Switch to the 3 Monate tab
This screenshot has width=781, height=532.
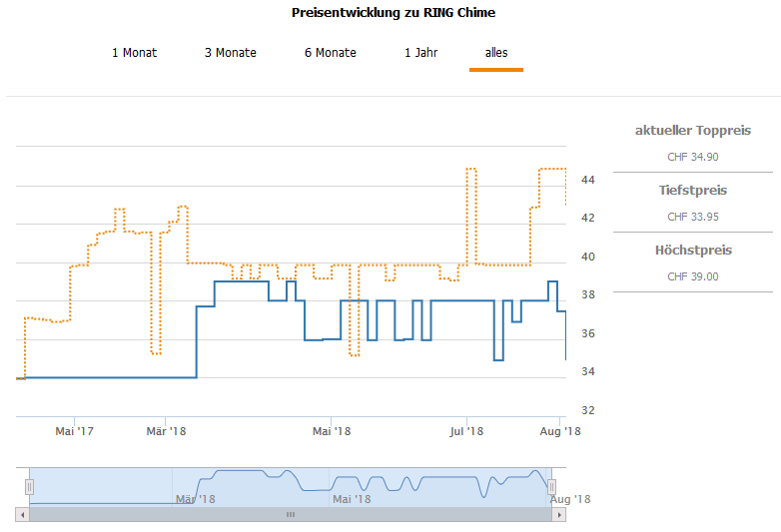coord(230,53)
